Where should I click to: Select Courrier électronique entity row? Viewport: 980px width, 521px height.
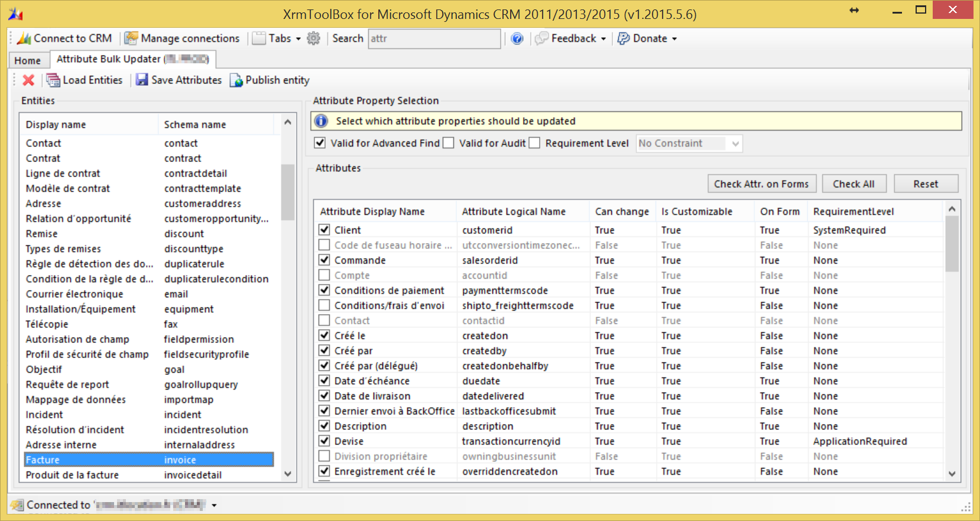[149, 294]
